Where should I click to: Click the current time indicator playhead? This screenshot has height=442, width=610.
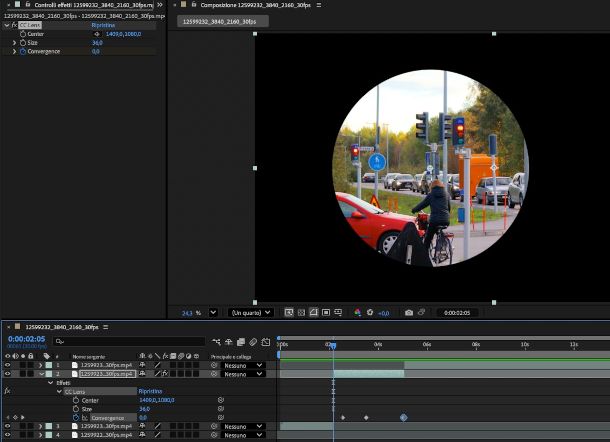pyautogui.click(x=333, y=345)
